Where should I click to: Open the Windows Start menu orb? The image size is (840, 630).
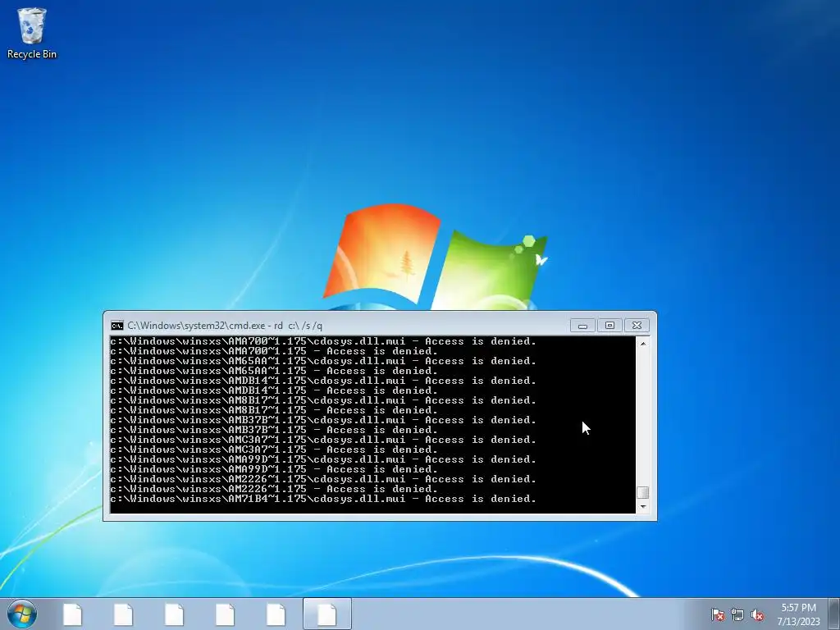[22, 614]
